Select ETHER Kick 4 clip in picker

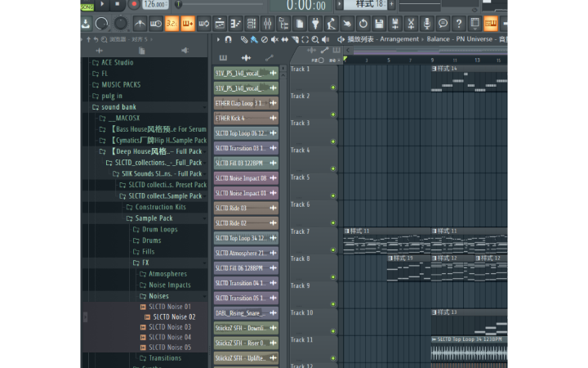(246, 119)
